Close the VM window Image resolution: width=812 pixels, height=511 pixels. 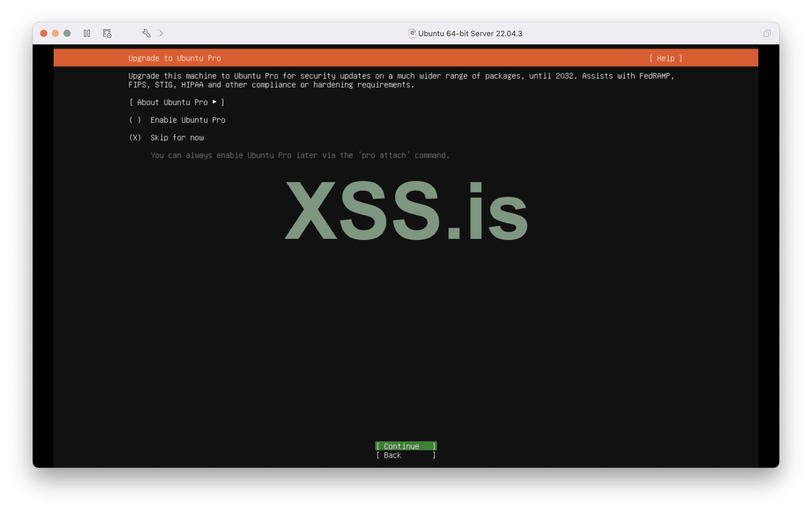point(44,33)
